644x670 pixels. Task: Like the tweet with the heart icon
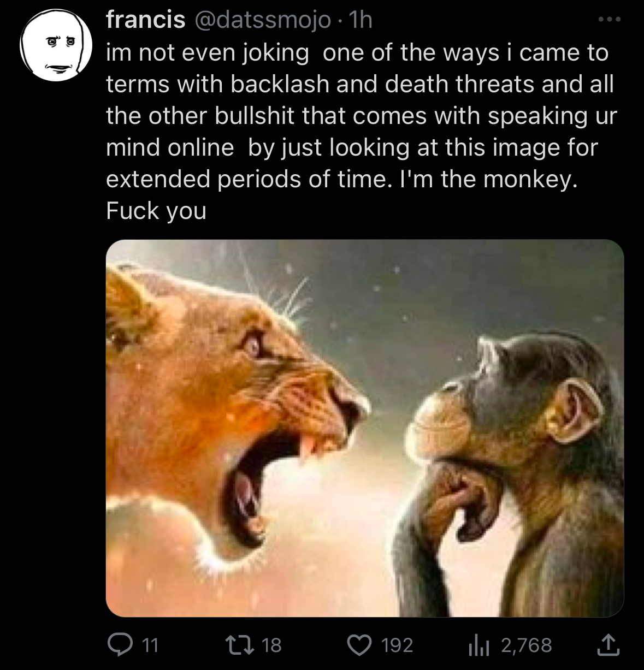coord(359,645)
